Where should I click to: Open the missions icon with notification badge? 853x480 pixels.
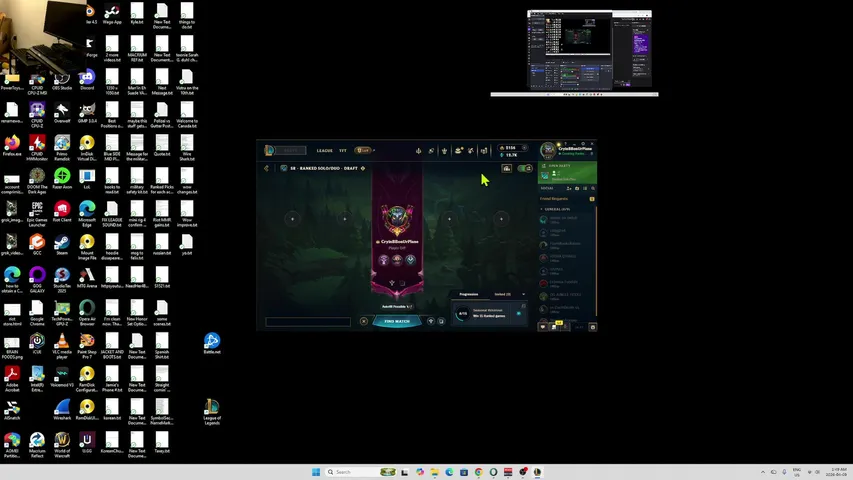(554, 326)
